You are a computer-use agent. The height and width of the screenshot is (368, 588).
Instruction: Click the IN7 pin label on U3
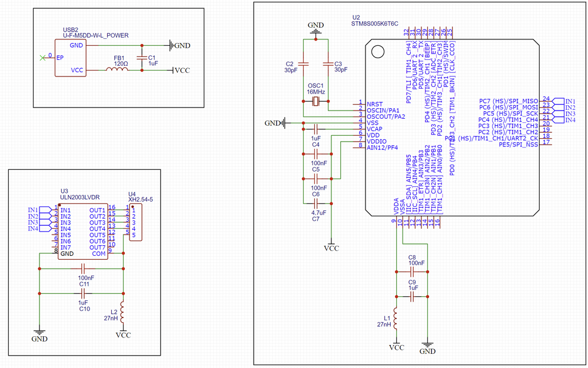point(65,247)
